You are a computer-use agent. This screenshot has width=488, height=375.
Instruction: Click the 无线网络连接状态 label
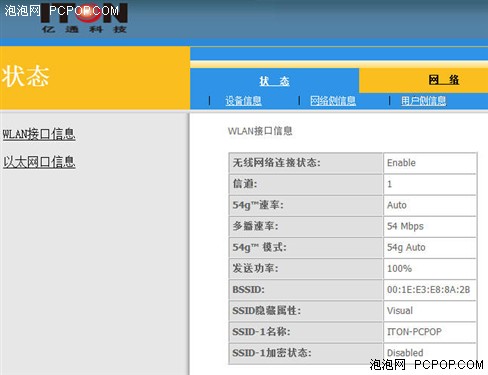tap(276, 163)
